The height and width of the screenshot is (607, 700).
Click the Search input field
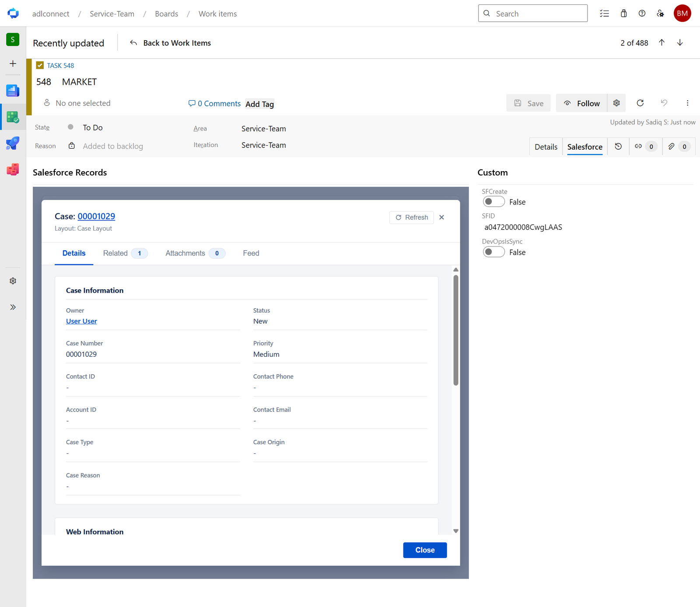(x=532, y=13)
